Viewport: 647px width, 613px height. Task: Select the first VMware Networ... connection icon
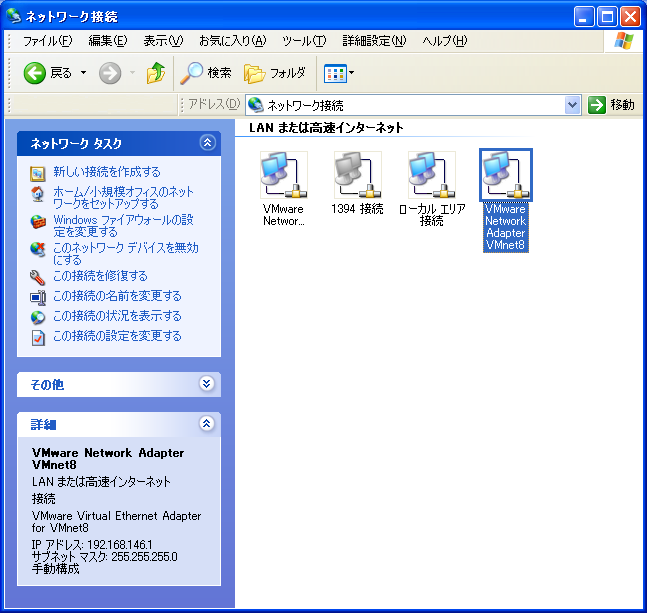(283, 176)
